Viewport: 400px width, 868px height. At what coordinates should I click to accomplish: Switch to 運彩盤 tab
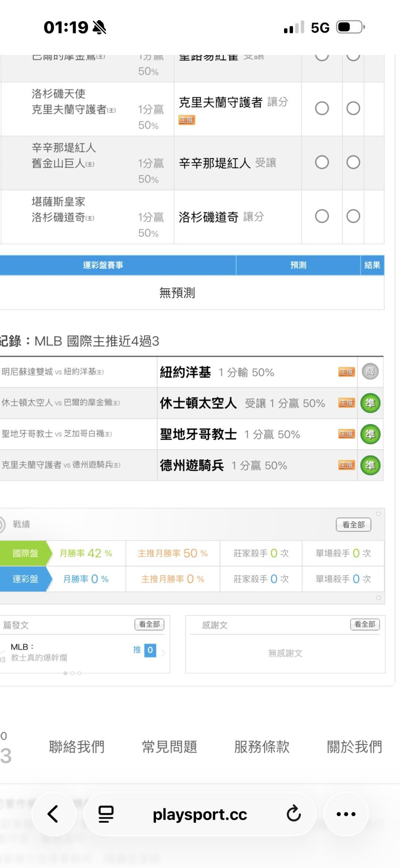tap(25, 579)
